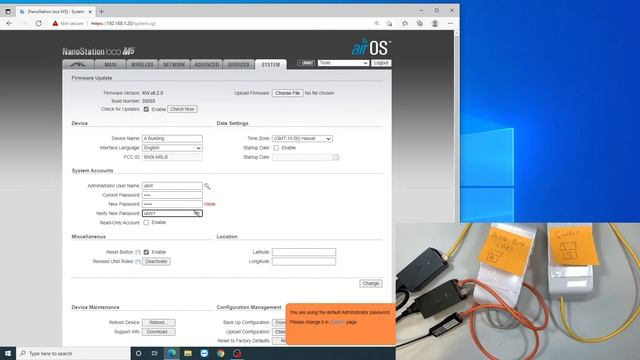The height and width of the screenshot is (360, 640).
Task: Click the Not secure warning icon
Action: point(55,23)
